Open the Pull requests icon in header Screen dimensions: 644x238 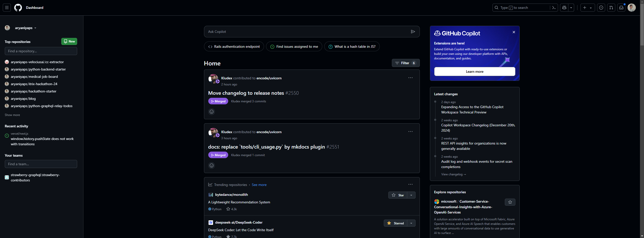point(611,8)
